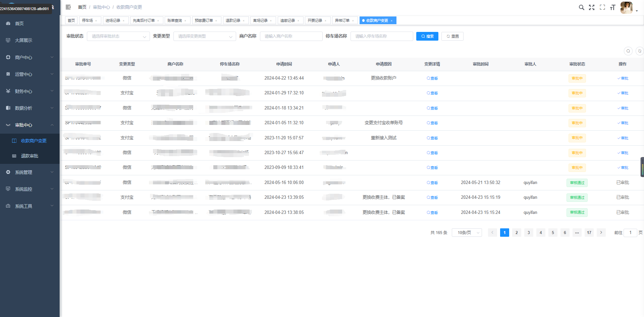Select 退款审批 submenu item
The image size is (644, 317).
pos(30,156)
